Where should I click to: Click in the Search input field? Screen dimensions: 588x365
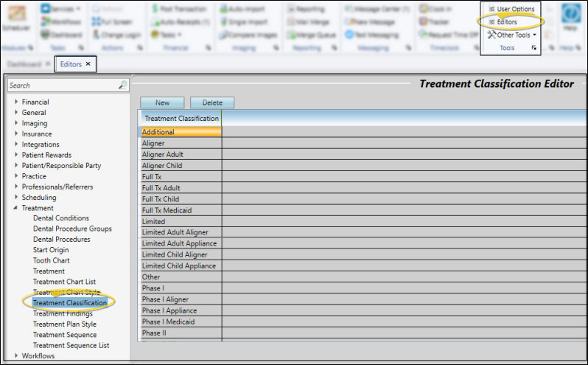pos(63,86)
